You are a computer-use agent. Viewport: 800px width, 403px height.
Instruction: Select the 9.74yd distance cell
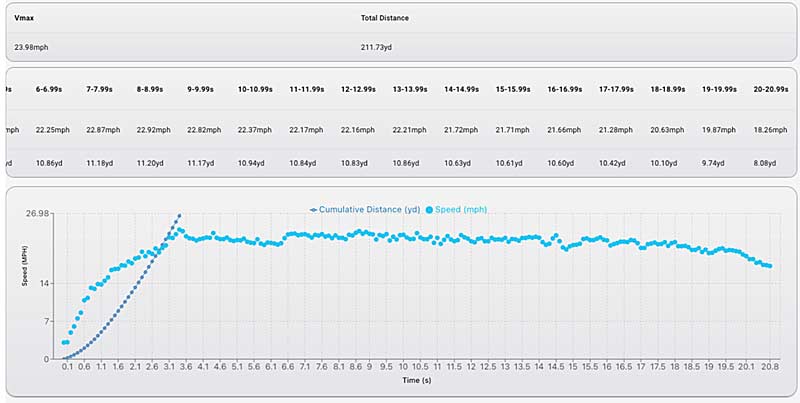[x=713, y=163]
